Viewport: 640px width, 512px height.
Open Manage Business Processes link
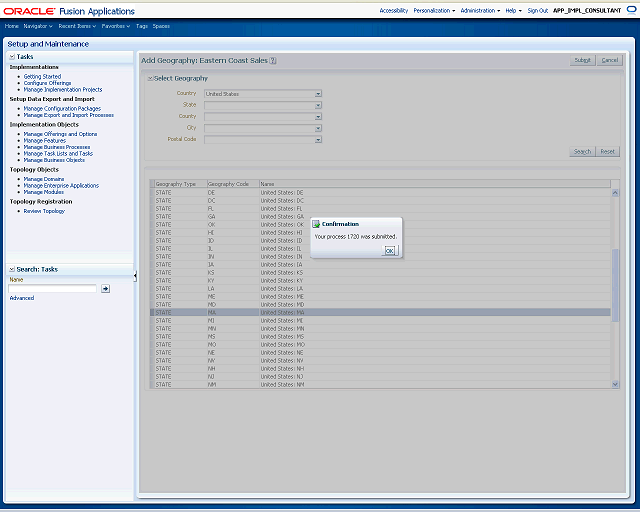pos(57,147)
